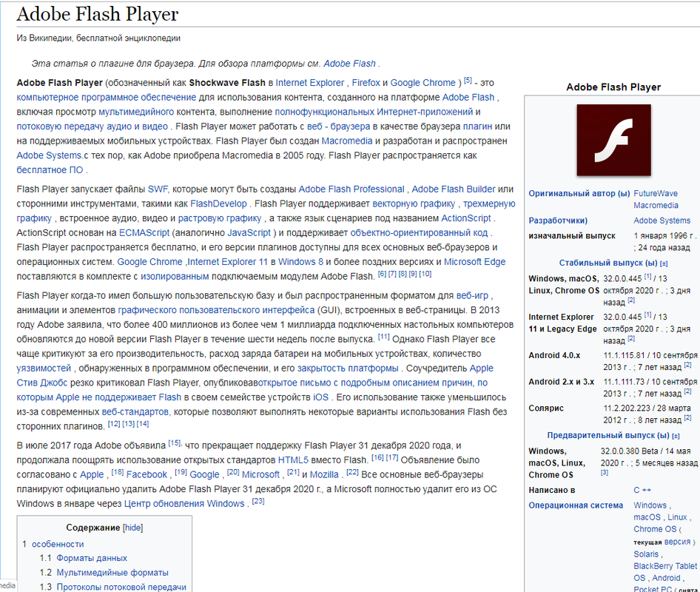
Task: Open the iOS link
Action: (x=320, y=398)
